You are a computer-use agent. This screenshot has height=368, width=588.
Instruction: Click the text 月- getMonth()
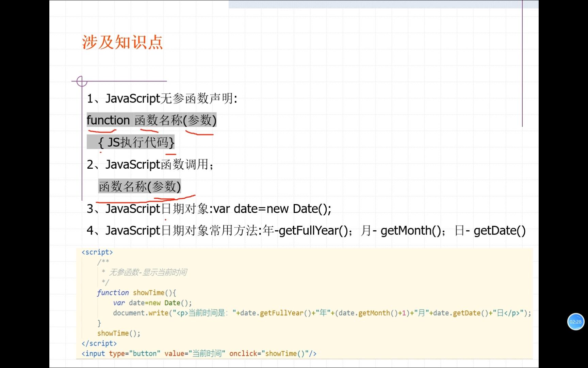coord(401,231)
